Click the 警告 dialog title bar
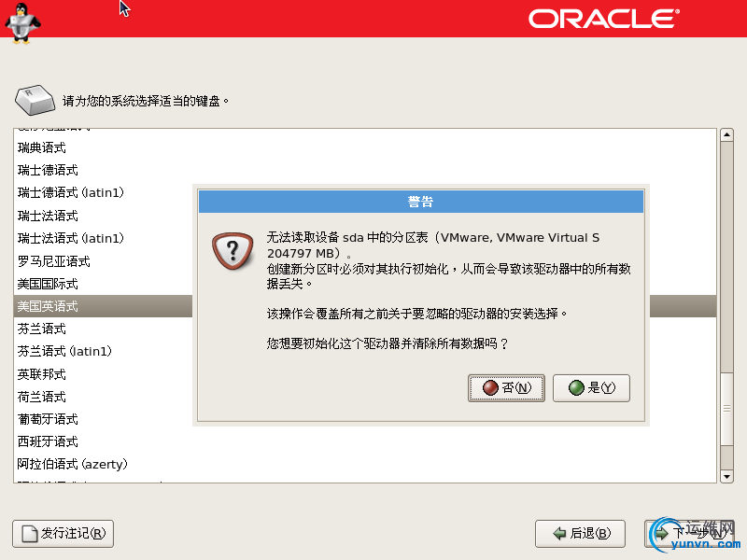The width and height of the screenshot is (747, 560). tap(421, 202)
